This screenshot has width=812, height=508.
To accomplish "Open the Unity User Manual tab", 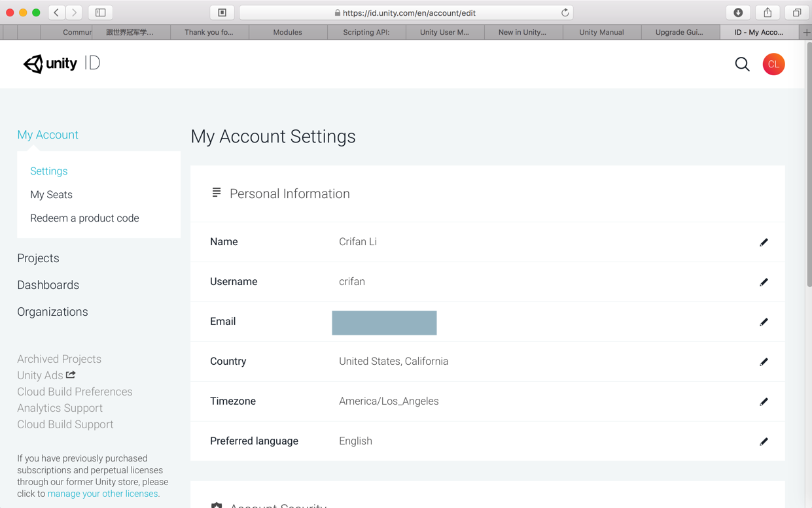I will click(x=445, y=32).
